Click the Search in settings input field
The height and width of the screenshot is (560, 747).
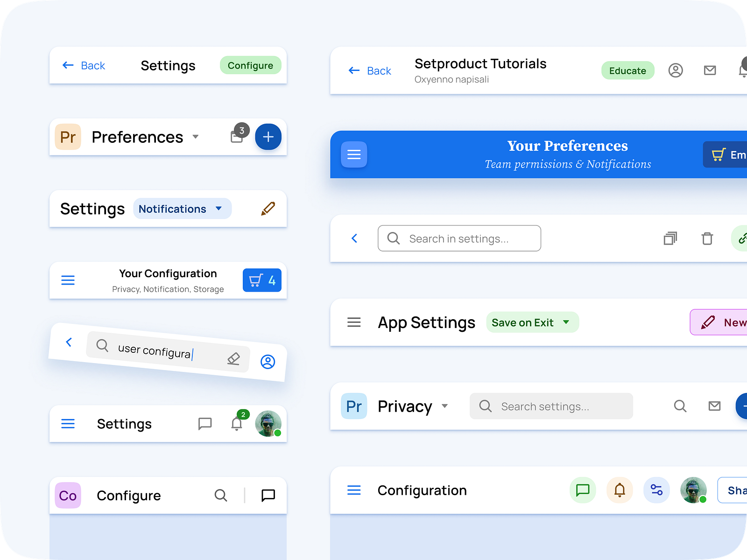(x=459, y=238)
